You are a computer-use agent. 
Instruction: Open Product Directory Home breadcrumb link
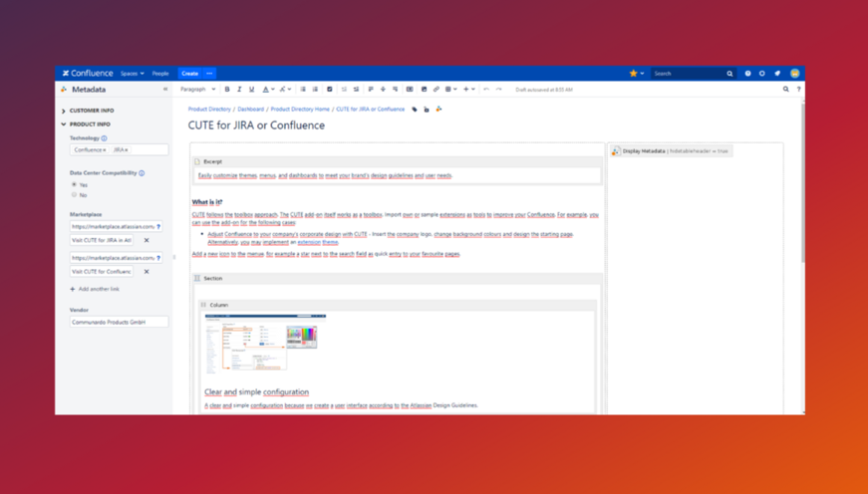[300, 110]
